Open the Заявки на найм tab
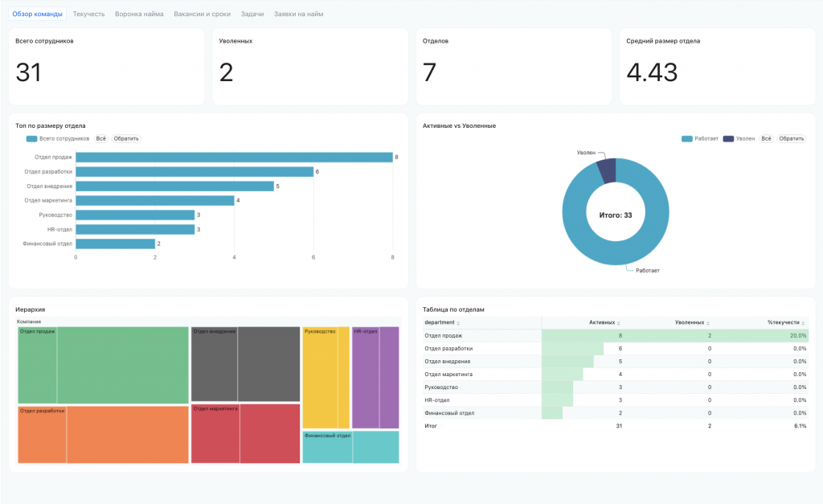 (x=299, y=14)
